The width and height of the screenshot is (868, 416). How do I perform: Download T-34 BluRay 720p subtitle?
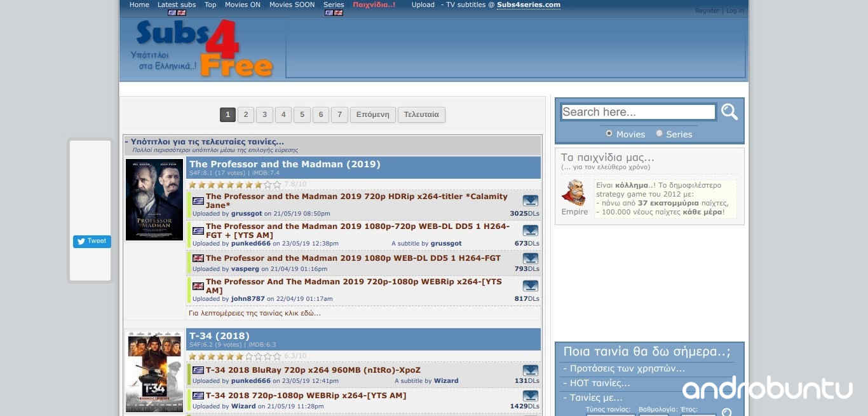530,370
